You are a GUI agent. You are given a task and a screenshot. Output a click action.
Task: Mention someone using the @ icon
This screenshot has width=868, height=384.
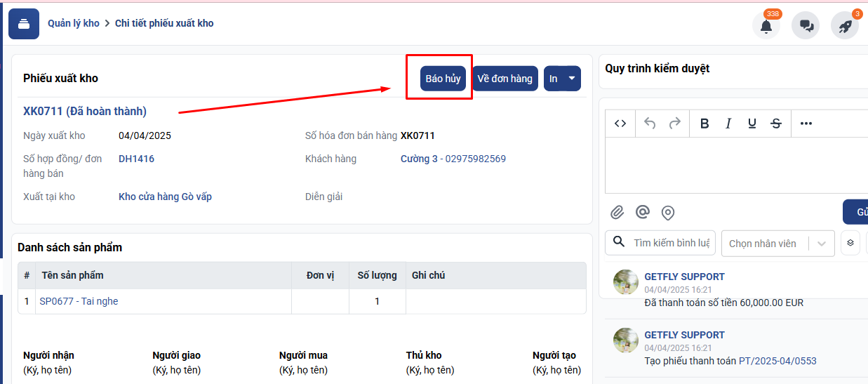coord(642,212)
